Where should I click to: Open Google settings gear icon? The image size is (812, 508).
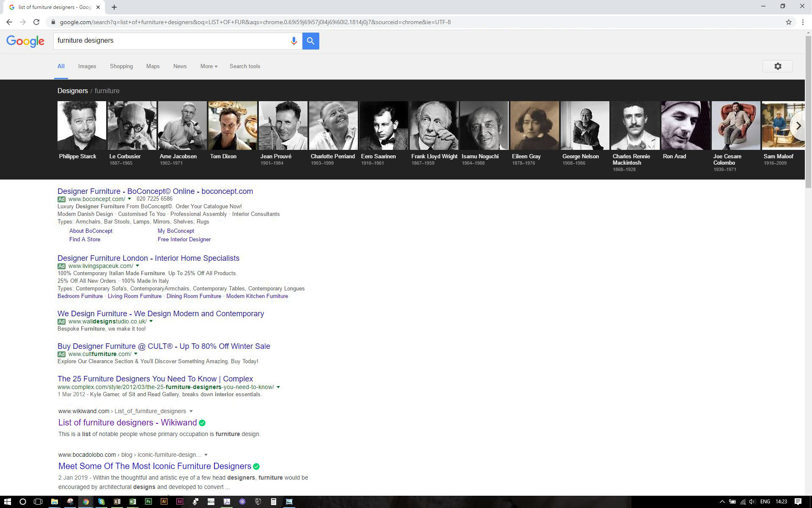(777, 66)
